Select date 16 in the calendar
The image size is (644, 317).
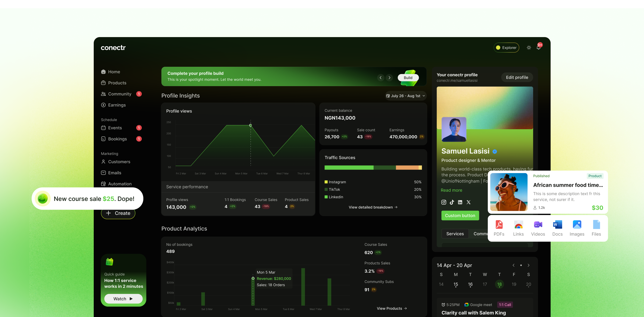(x=470, y=284)
